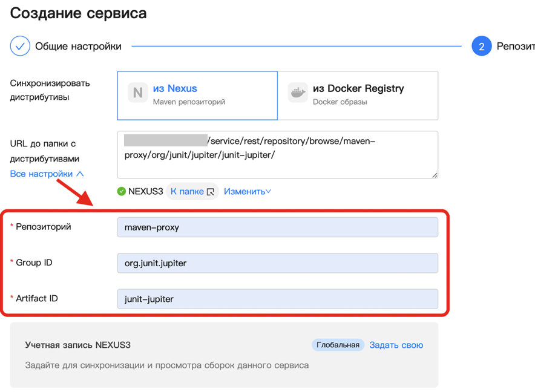535x392 pixels.
Task: Collapse the "Все настройки" section
Action: tap(47, 174)
